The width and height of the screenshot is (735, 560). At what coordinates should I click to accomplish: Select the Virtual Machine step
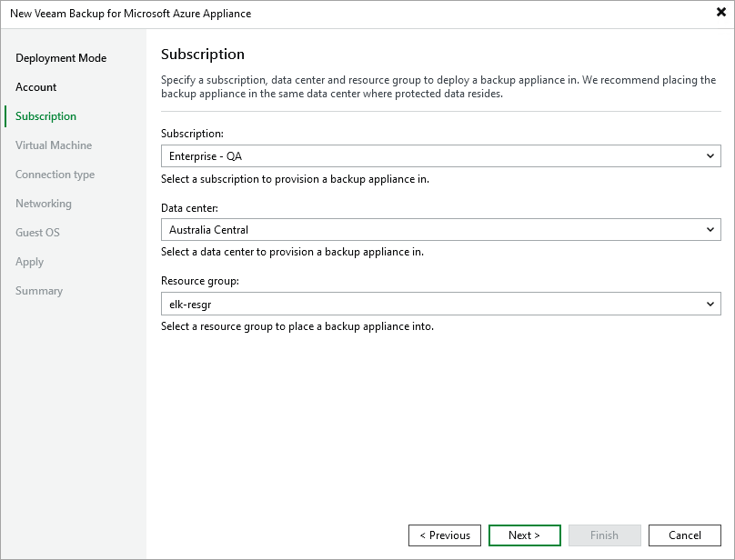click(x=54, y=145)
